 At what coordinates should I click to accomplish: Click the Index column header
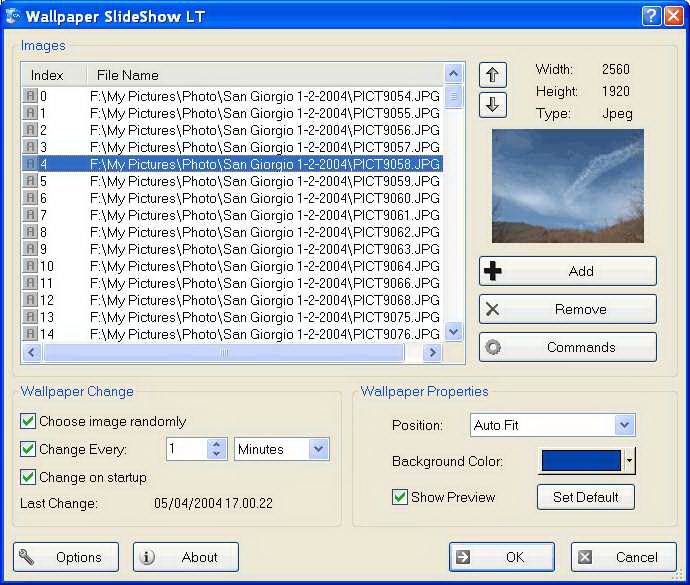(x=54, y=75)
